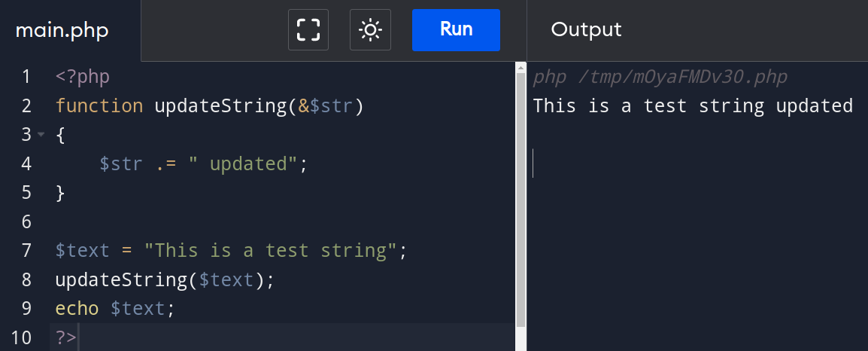Click the php /tmp command line in output

click(660, 77)
